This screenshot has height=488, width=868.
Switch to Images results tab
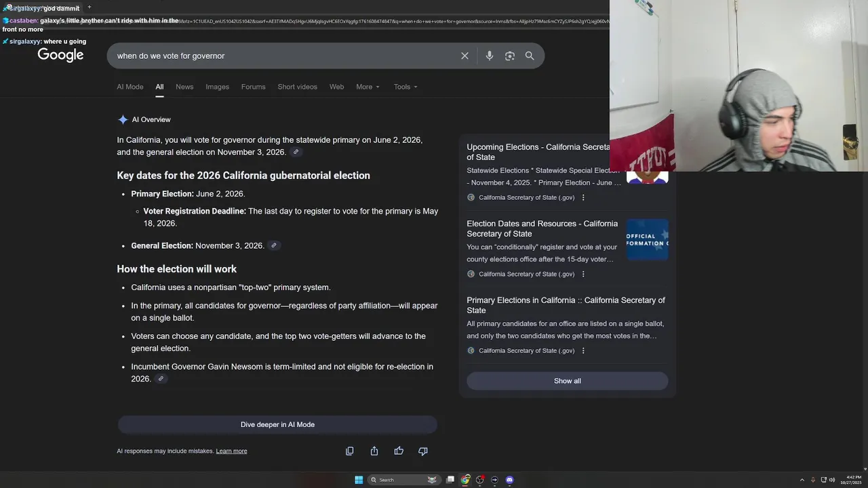pos(218,87)
